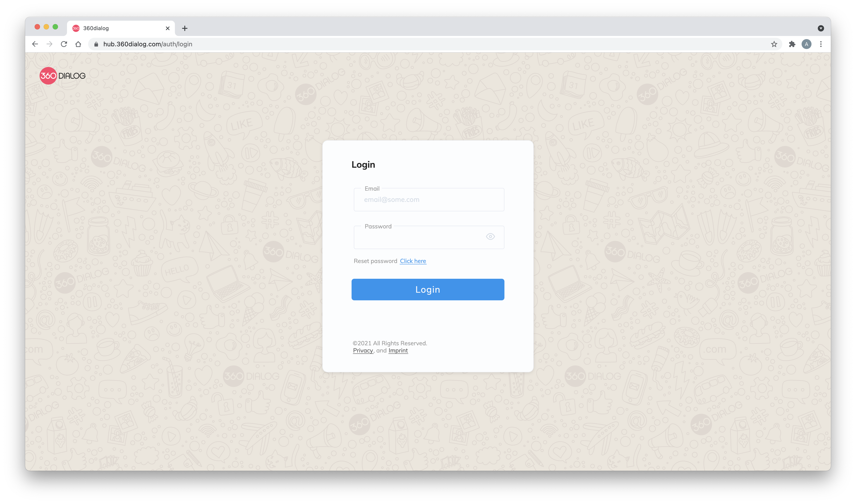View site info via lock icon
856x504 pixels.
(96, 44)
